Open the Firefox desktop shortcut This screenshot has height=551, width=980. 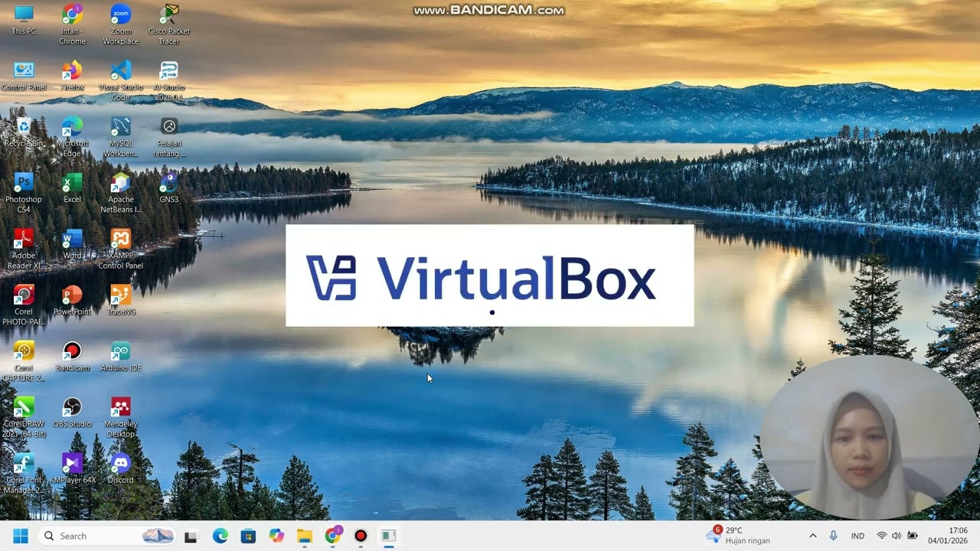(72, 77)
